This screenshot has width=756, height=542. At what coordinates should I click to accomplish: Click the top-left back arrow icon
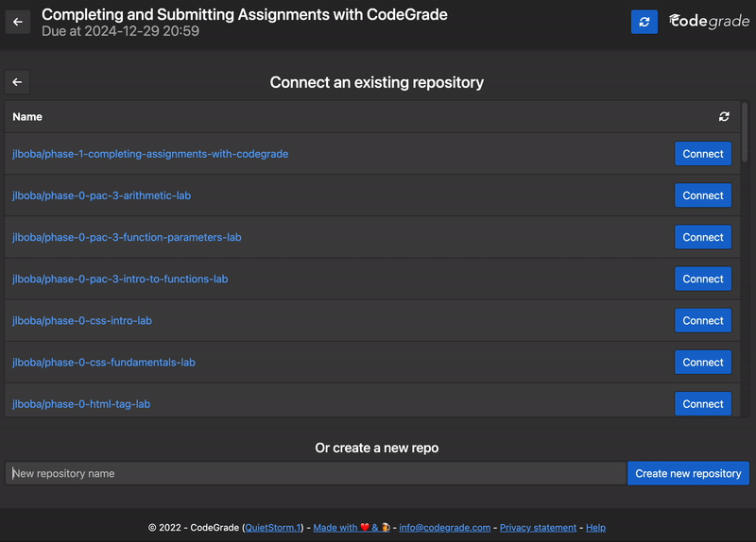click(x=18, y=22)
